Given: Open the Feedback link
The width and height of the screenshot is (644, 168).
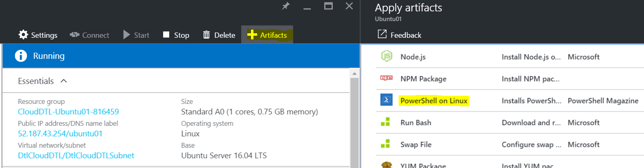Looking at the screenshot, I should [x=400, y=35].
